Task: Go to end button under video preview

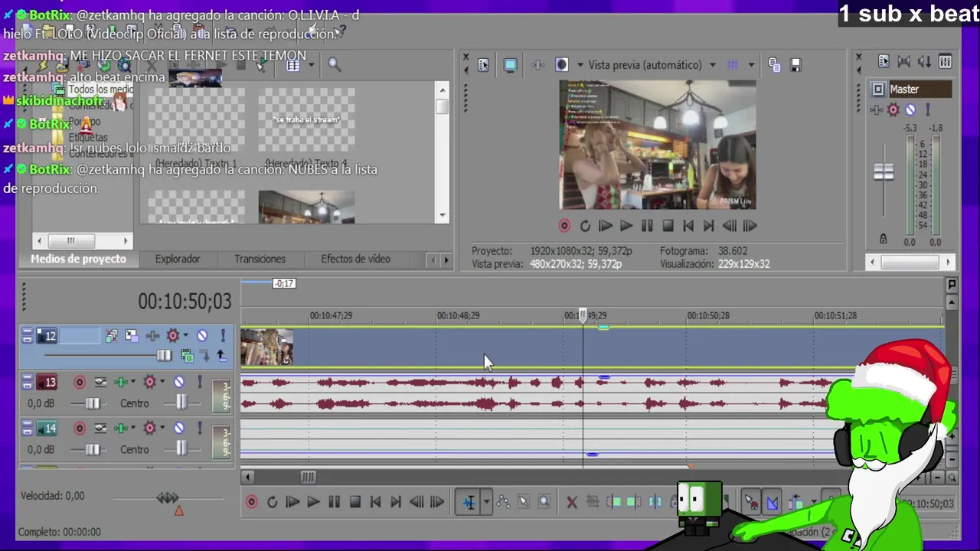Action: tap(709, 226)
